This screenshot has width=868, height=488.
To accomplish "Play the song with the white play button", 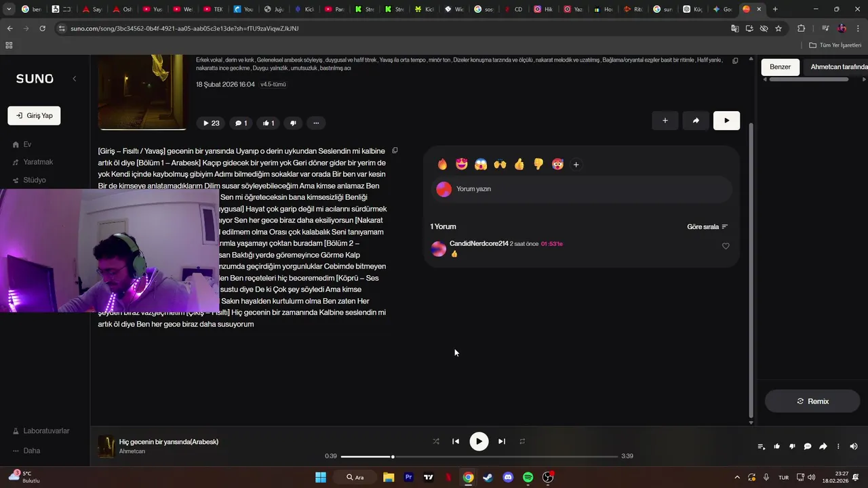I will click(726, 121).
